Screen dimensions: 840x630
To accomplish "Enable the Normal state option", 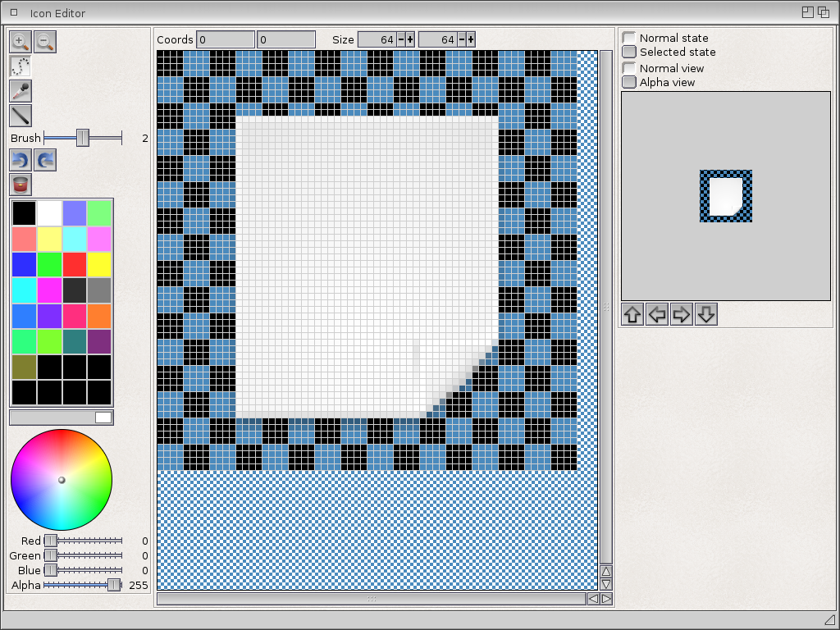I will [629, 38].
